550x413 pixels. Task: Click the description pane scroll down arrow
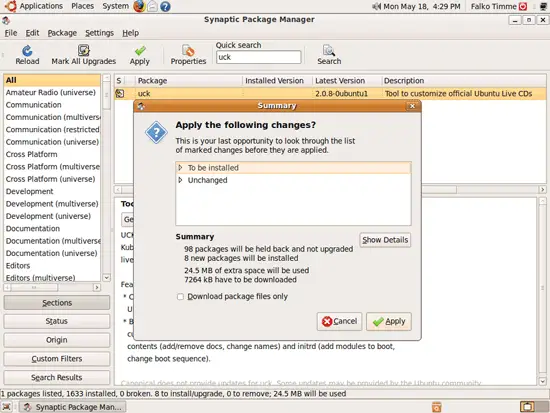coord(542,381)
